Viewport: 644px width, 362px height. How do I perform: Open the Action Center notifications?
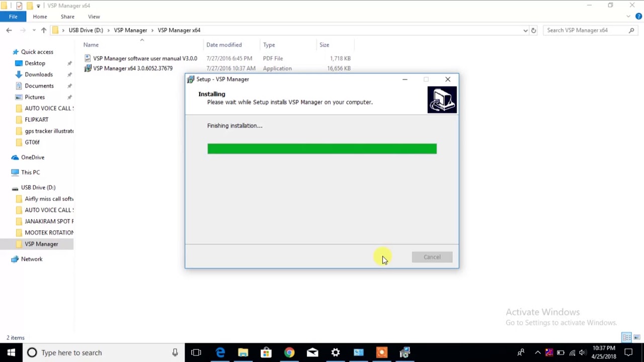628,352
